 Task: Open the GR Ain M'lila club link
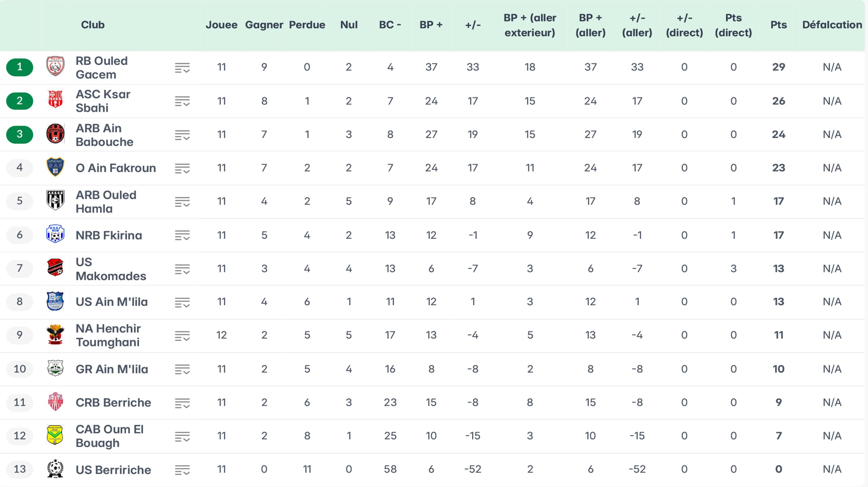[x=112, y=369]
